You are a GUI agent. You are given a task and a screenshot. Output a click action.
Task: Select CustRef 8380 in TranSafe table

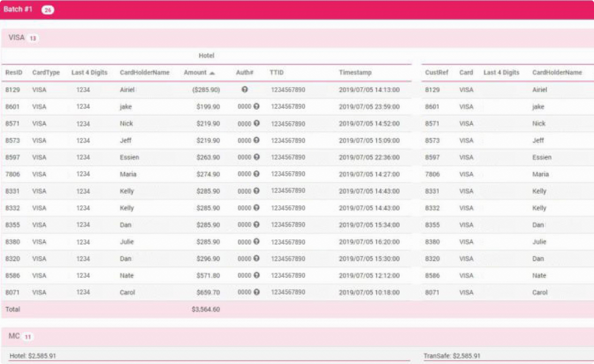tap(432, 241)
